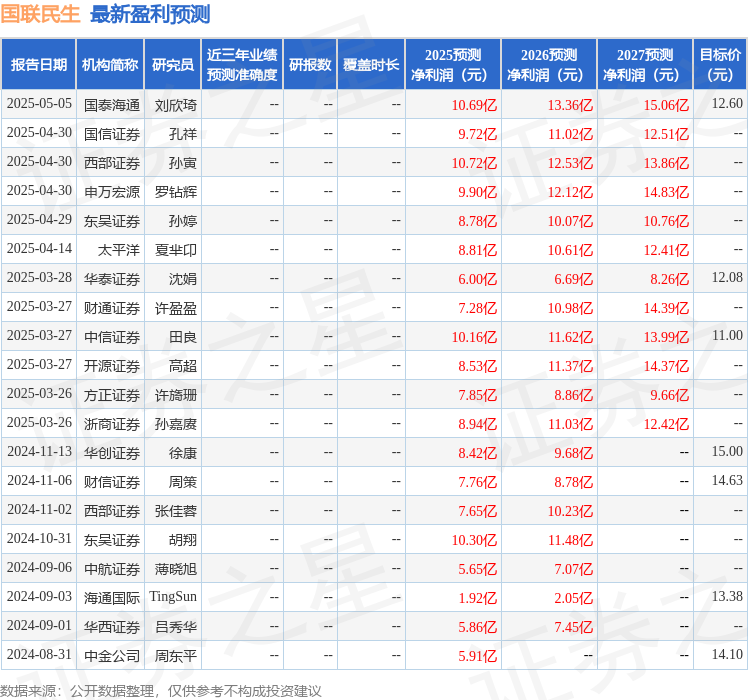Screen dimensions: 748x700
Task: Click the 14.37亿 forecast value
Action: [x=666, y=366]
